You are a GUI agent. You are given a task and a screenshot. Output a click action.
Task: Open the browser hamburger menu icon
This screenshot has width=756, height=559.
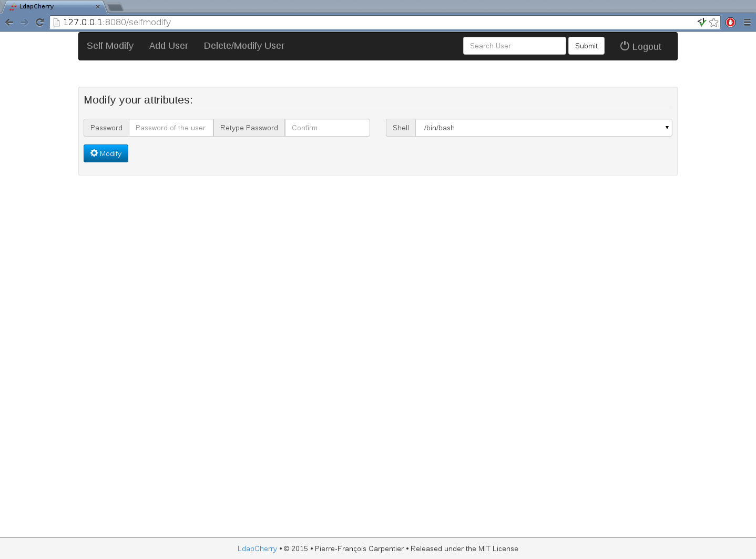(747, 22)
